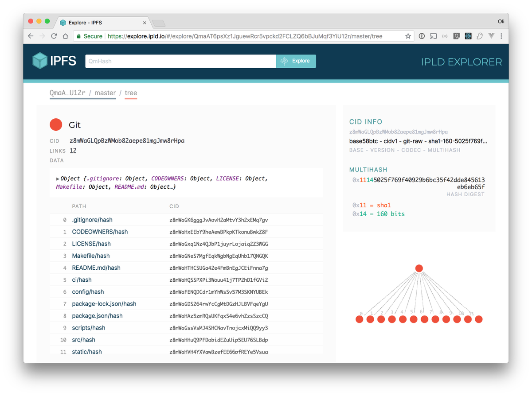The image size is (532, 396).
Task: Open the package-lock.json/hash path
Action: (104, 303)
